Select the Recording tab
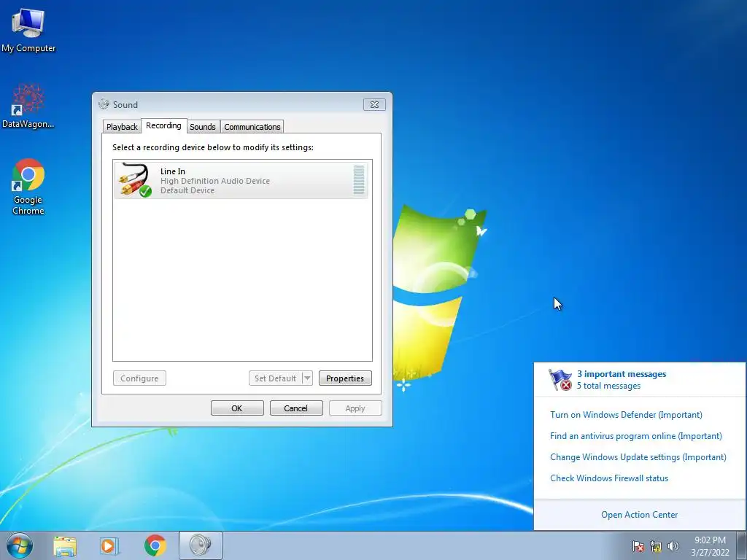Image resolution: width=747 pixels, height=560 pixels. pos(163,125)
